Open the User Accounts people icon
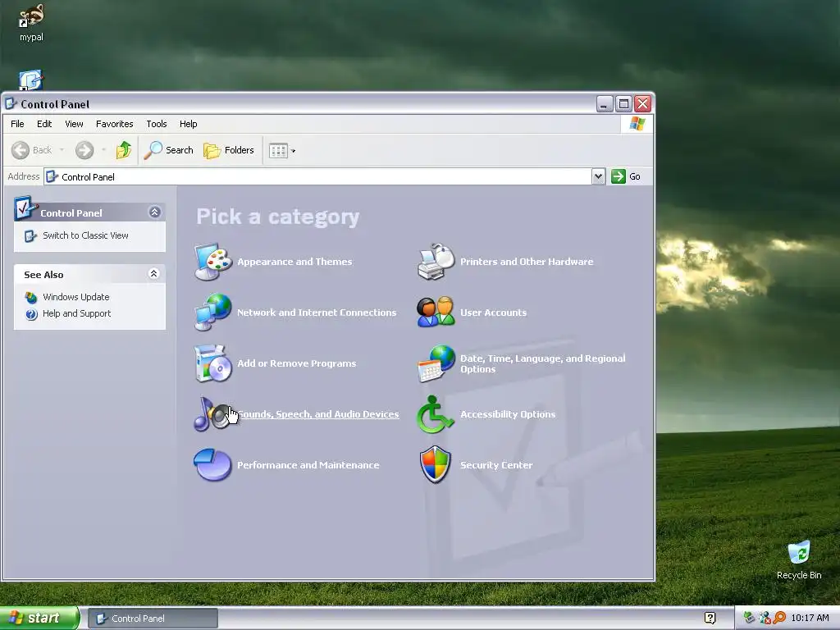The width and height of the screenshot is (840, 630). click(436, 313)
